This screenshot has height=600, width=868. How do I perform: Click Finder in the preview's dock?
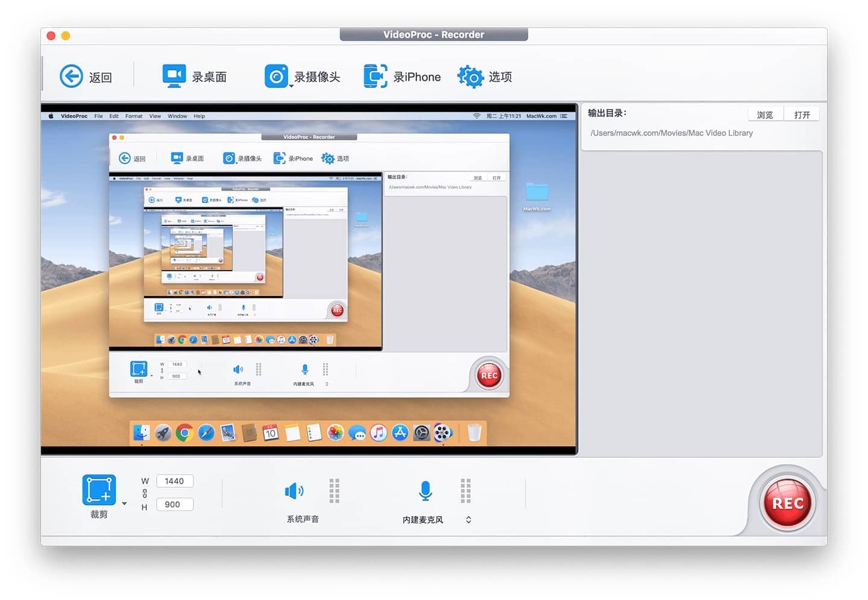(142, 432)
